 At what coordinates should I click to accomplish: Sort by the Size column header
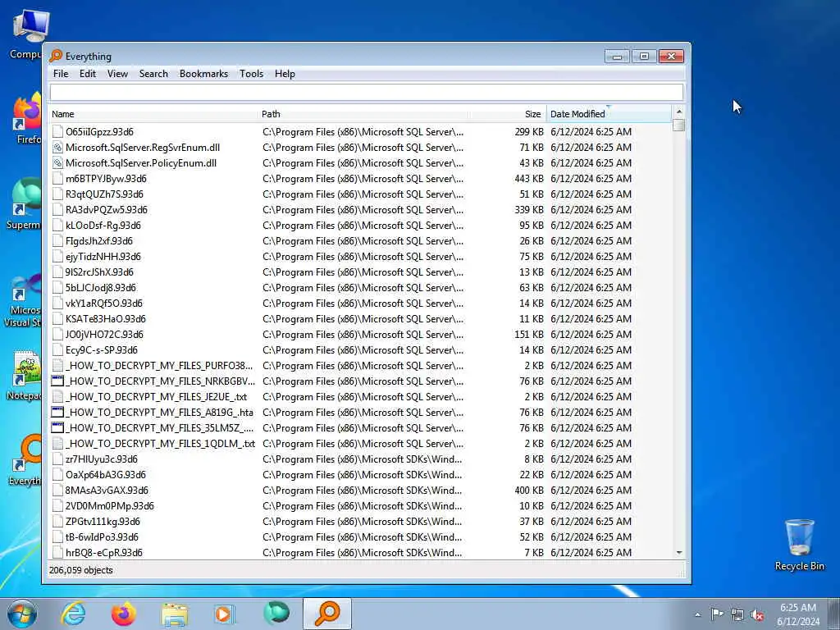(507, 114)
